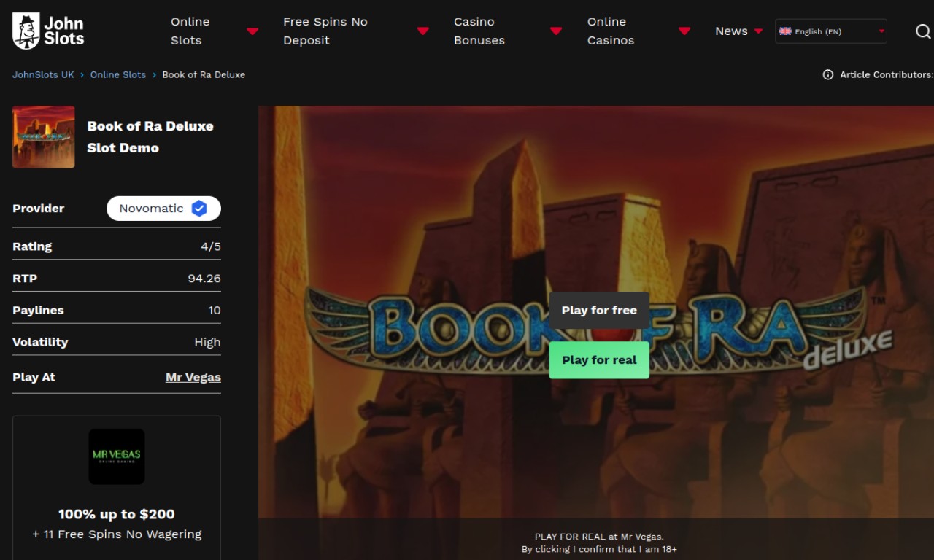Expand the News menu arrow
Viewport: 934px width, 560px height.
[758, 31]
